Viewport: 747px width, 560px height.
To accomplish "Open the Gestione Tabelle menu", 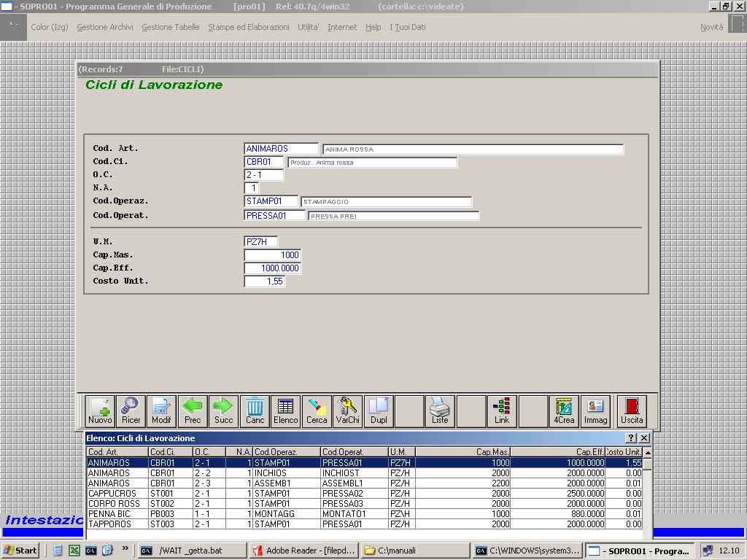I will click(x=171, y=27).
